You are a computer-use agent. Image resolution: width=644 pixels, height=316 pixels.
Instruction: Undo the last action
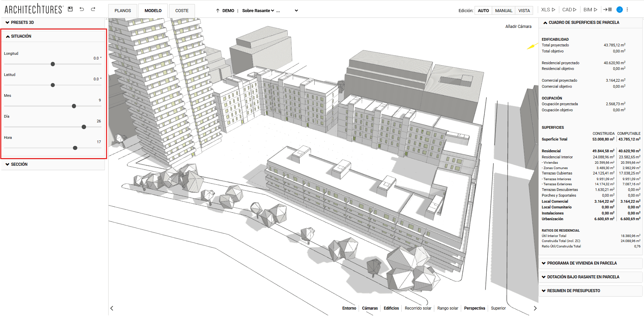(x=82, y=9)
